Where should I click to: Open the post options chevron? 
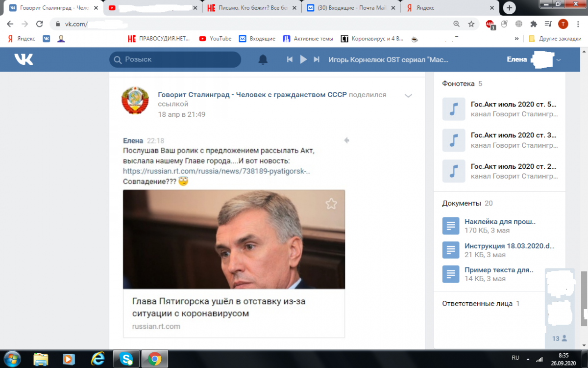(x=408, y=96)
